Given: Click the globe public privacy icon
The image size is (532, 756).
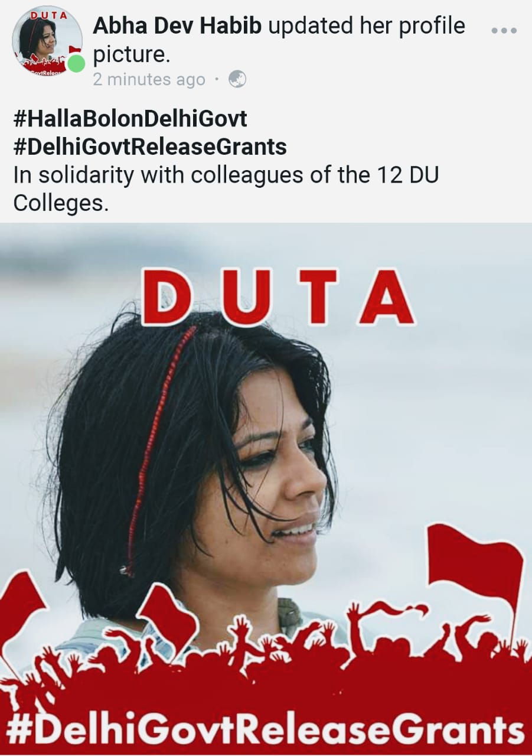Looking at the screenshot, I should 237,79.
